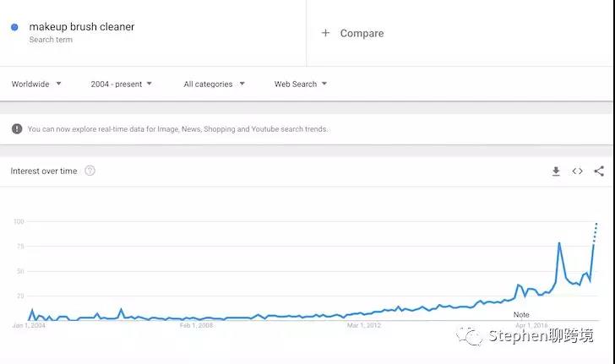Download the Interest over time data
615x364 pixels.
point(556,171)
